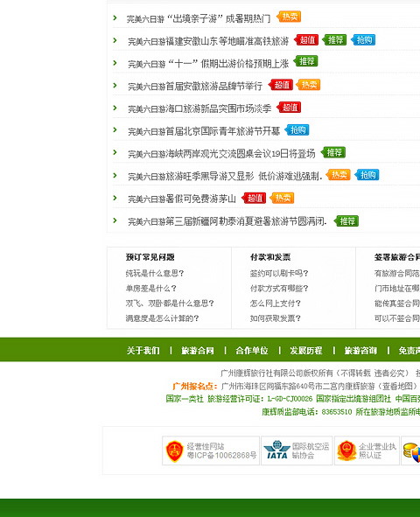
Task: Go to 发展历程 in green footer bar
Action: (306, 350)
